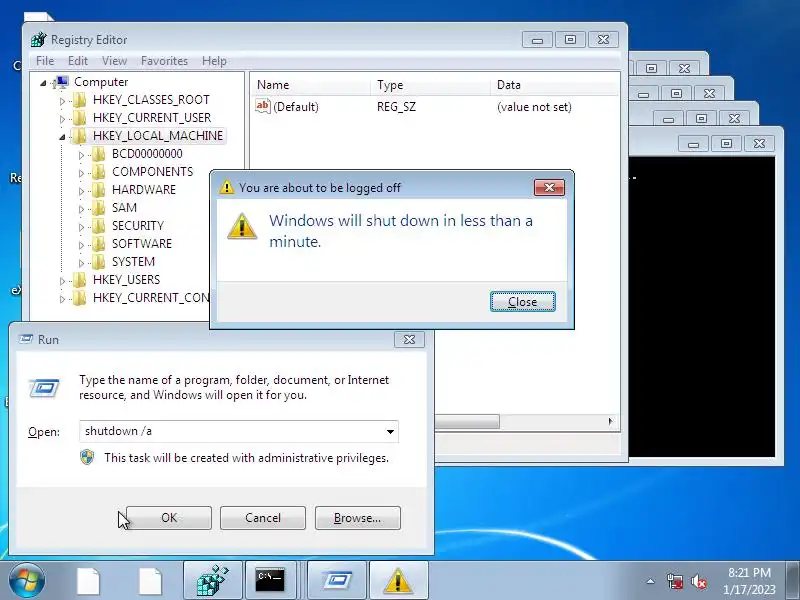Click the Show desktop strip
800x600 pixels.
coord(794,581)
